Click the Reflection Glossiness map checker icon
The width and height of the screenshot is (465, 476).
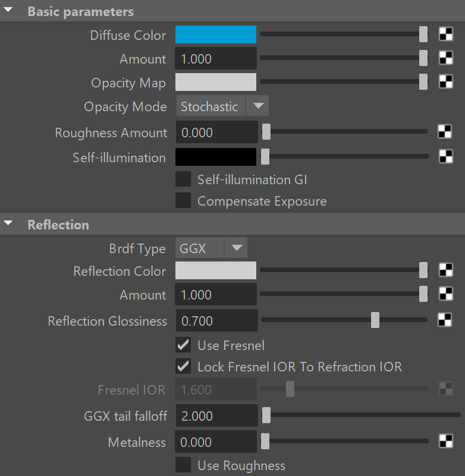(x=444, y=320)
